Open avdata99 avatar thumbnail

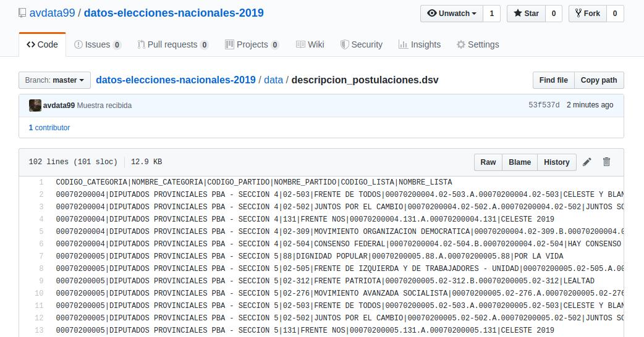coord(35,106)
